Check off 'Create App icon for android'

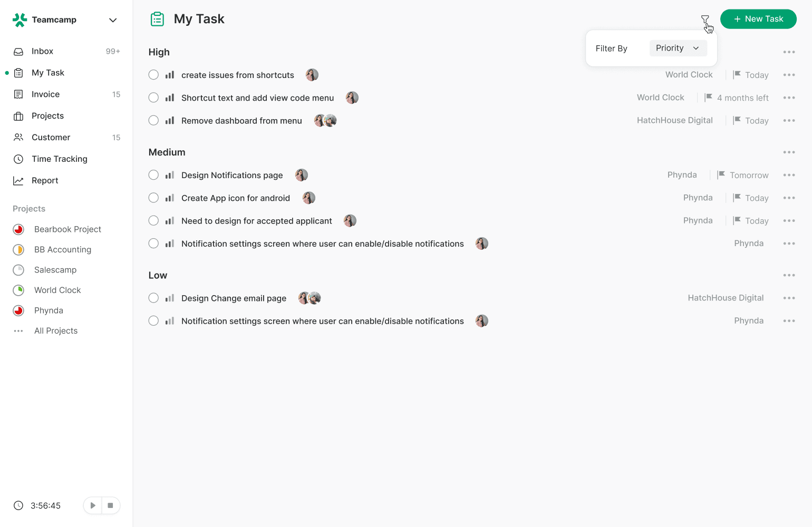click(153, 198)
